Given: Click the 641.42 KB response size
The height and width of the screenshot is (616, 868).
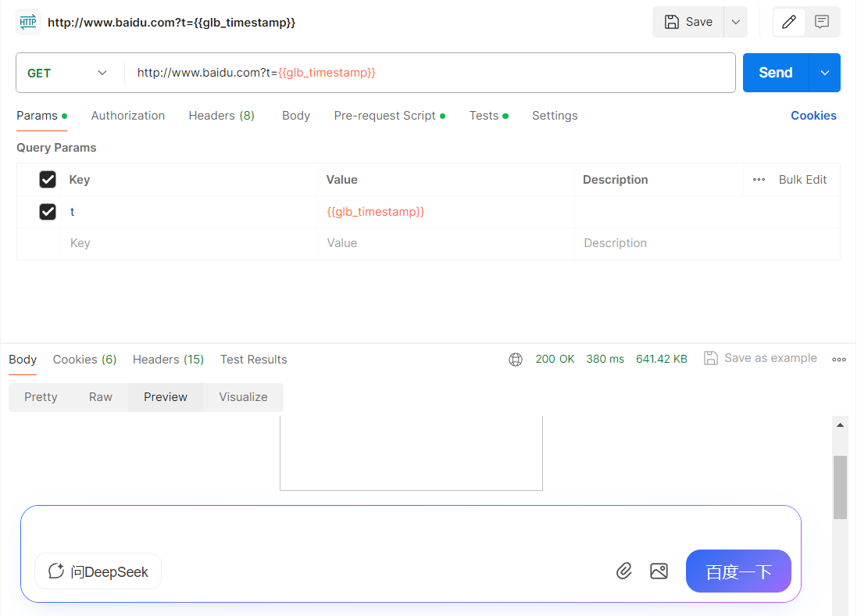Looking at the screenshot, I should tap(662, 359).
